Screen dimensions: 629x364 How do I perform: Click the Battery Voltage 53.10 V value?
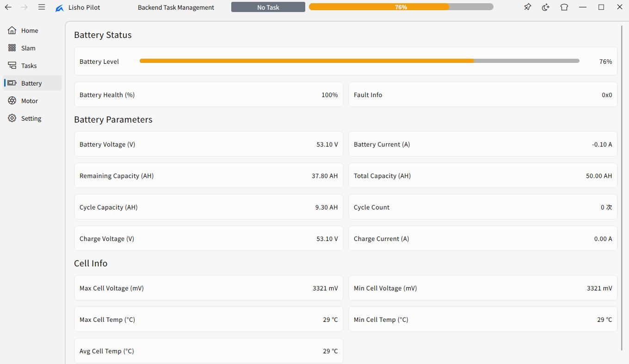tap(327, 144)
